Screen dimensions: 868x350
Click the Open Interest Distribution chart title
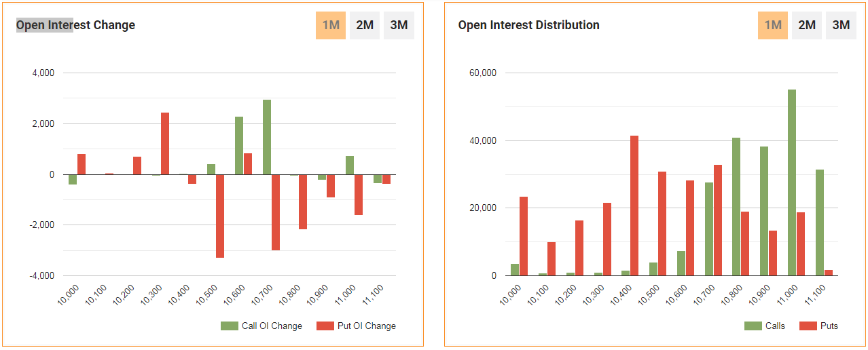point(528,25)
